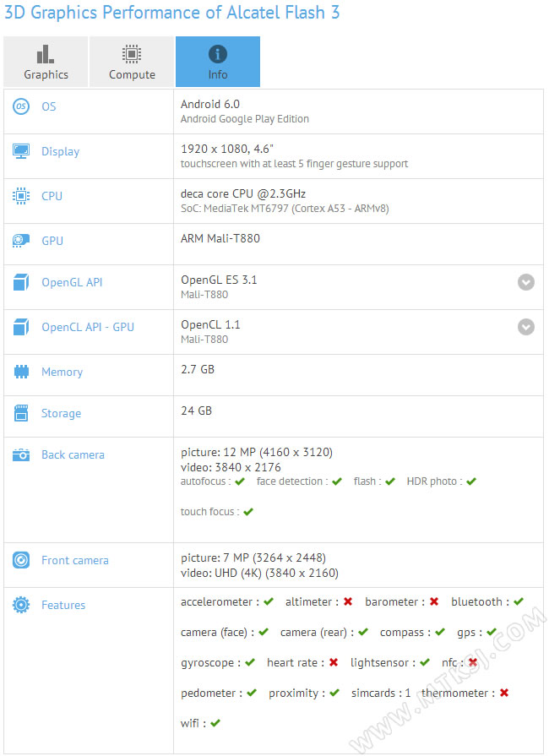549x756 pixels.
Task: Click the proximity green checkmark
Action: coord(334,693)
